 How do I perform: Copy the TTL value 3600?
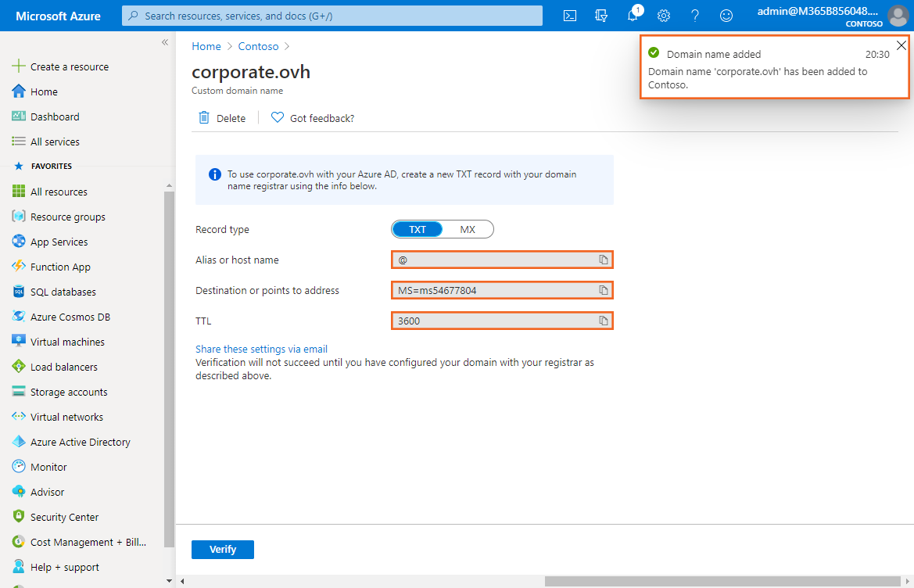click(604, 321)
